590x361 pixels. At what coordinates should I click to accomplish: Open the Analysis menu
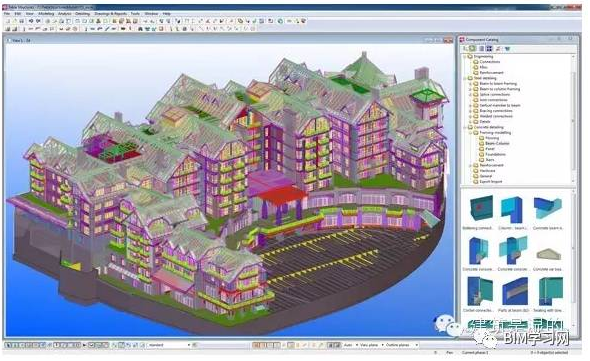[65, 14]
